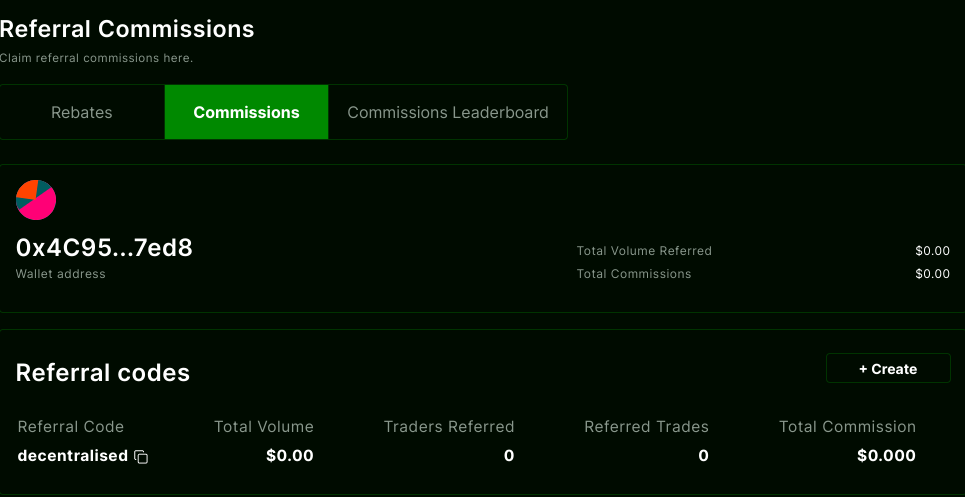The width and height of the screenshot is (965, 497).
Task: Click the Total Volume column header
Action: point(263,426)
